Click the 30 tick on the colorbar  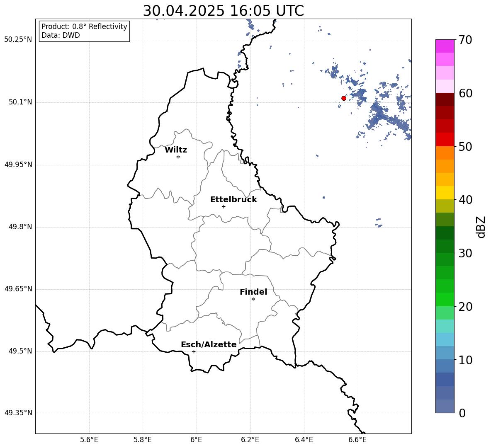465,253
